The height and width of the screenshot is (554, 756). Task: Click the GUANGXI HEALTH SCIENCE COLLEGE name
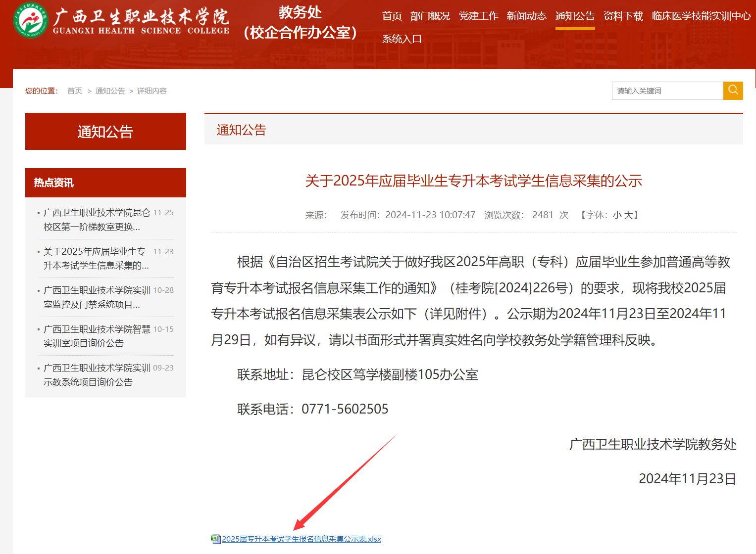tap(141, 31)
